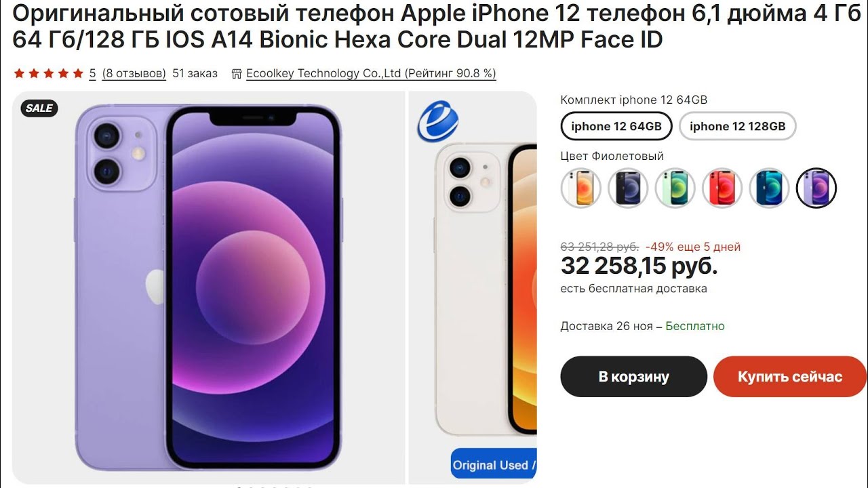868x488 pixels.
Task: Select the iphone 12 64GB option
Action: (616, 126)
